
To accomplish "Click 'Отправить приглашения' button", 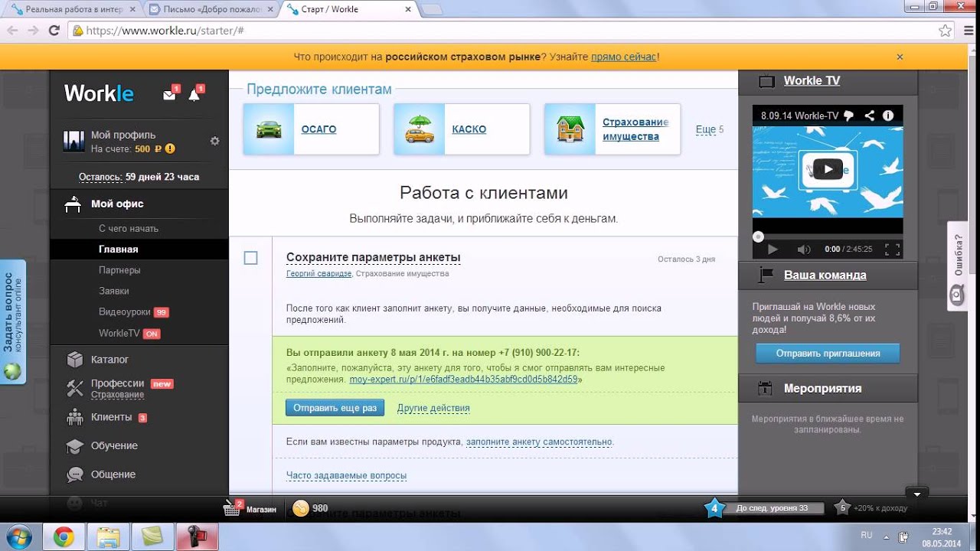I will coord(828,354).
